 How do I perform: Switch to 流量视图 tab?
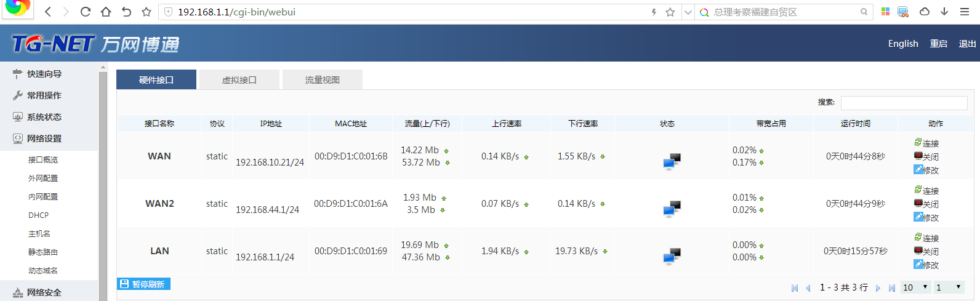tap(323, 80)
